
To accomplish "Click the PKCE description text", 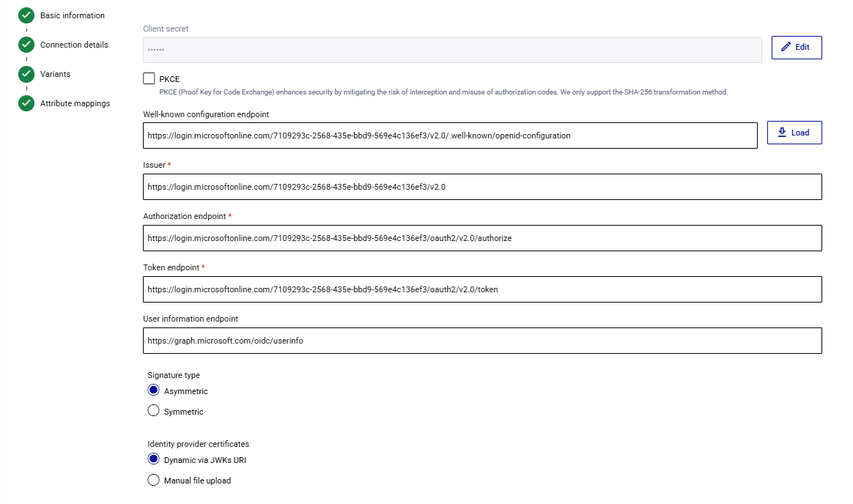I will (x=443, y=92).
